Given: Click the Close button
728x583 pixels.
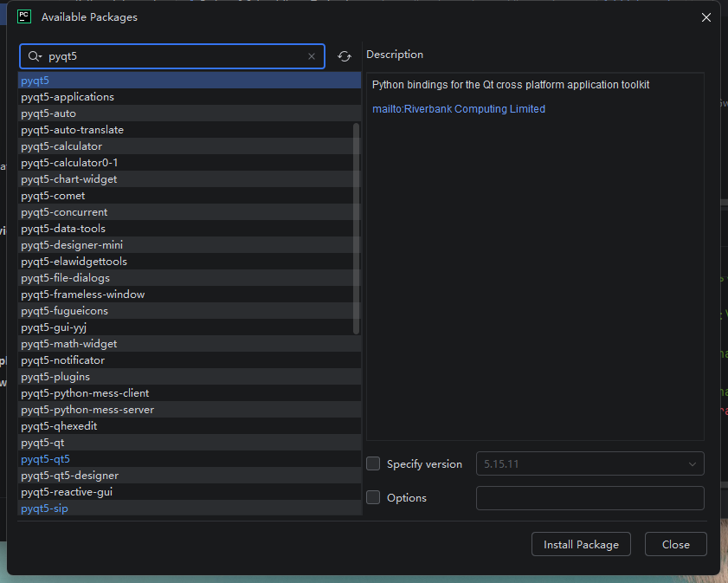Looking at the screenshot, I should [675, 544].
